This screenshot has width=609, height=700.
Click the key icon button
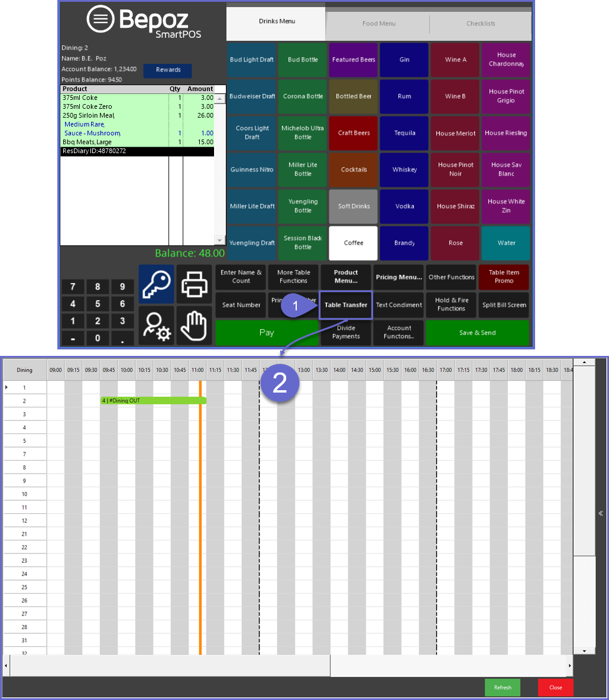[156, 284]
